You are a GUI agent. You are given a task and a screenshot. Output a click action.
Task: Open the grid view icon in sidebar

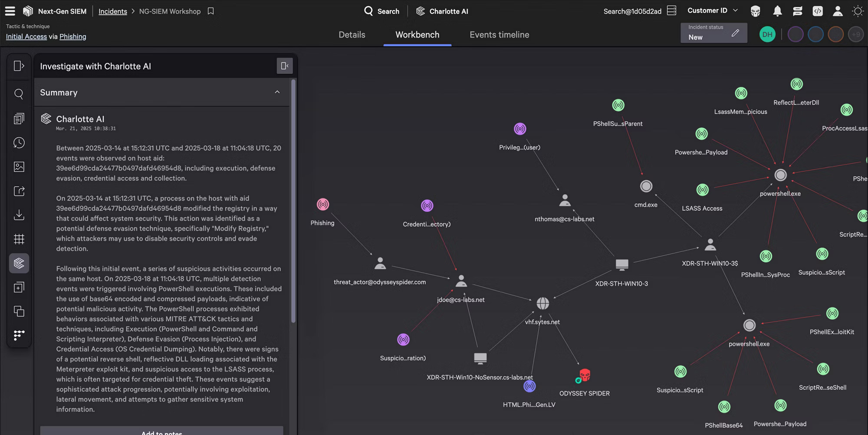point(19,239)
